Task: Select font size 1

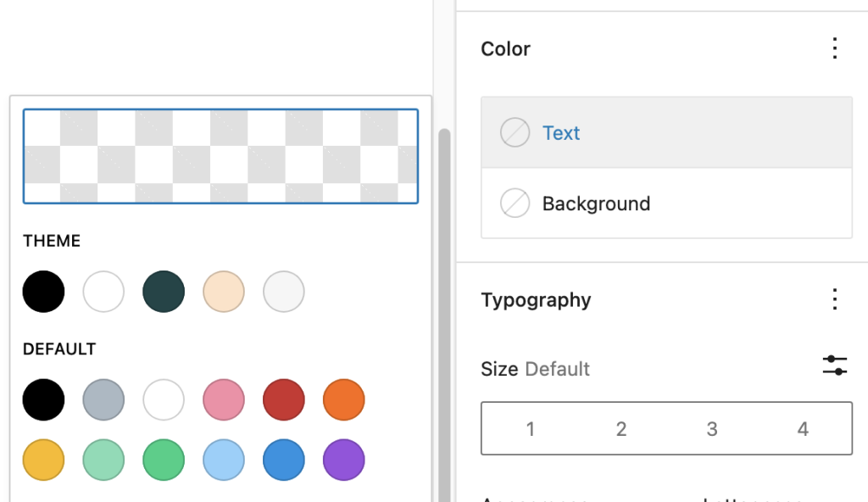Action: pos(531,429)
